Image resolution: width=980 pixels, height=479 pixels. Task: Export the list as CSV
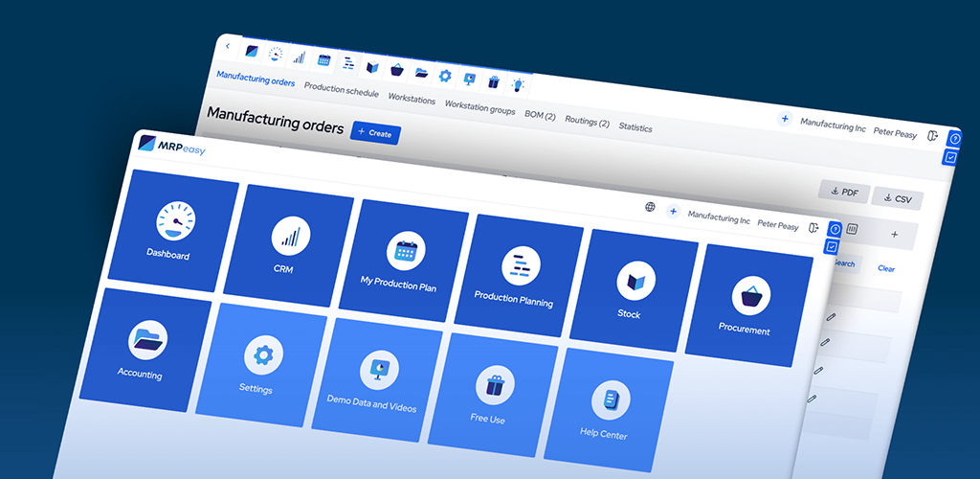tap(897, 199)
